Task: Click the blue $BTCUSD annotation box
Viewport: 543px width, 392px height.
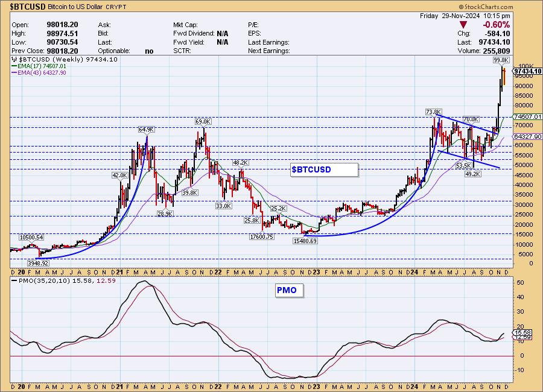Action: click(x=324, y=169)
